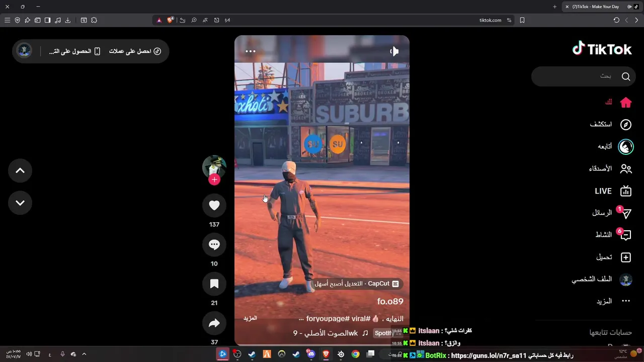Open the creator's avatar beside the video

214,167
